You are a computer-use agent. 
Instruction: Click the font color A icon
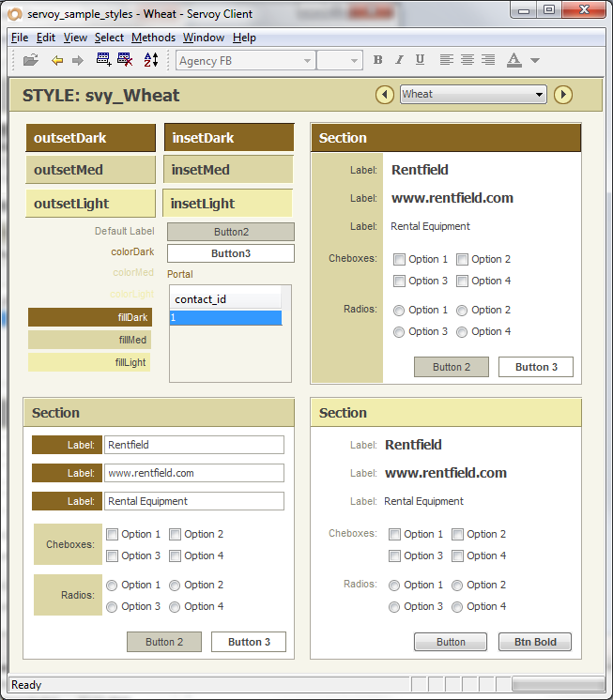click(x=513, y=60)
